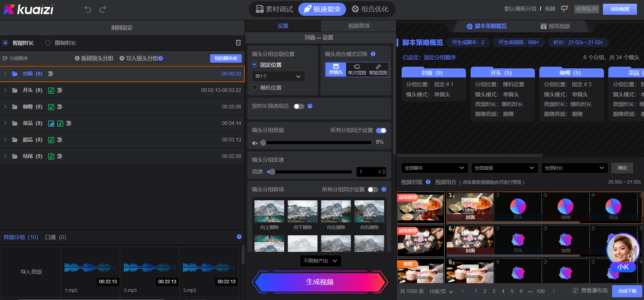The image size is (644, 300).
Task: Toggle audio 所有分组同步设置 switch
Action: click(381, 131)
